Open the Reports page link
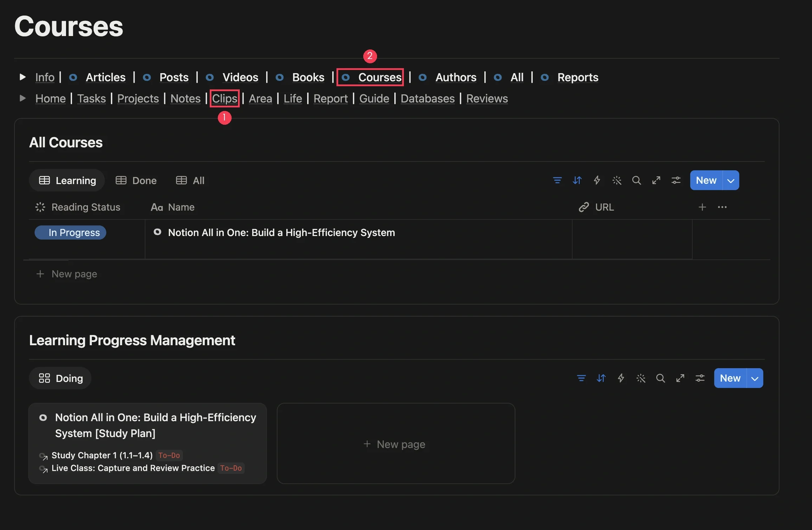This screenshot has height=530, width=812. [x=578, y=77]
